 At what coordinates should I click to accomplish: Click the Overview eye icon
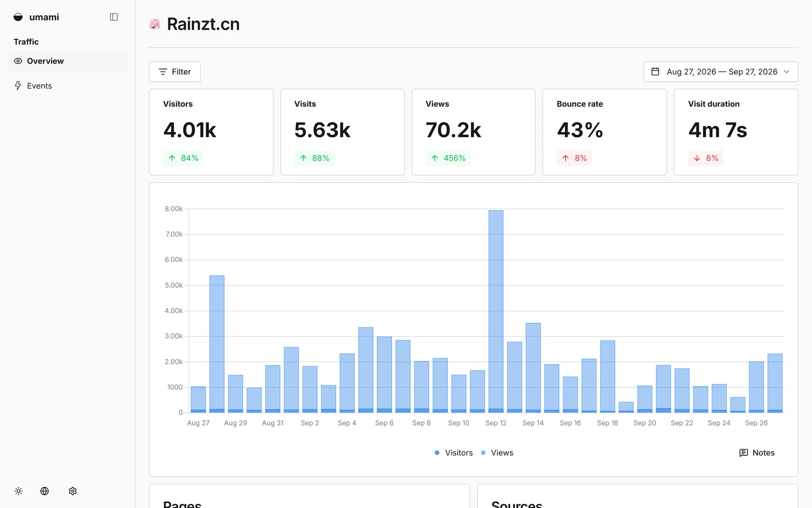(18, 61)
